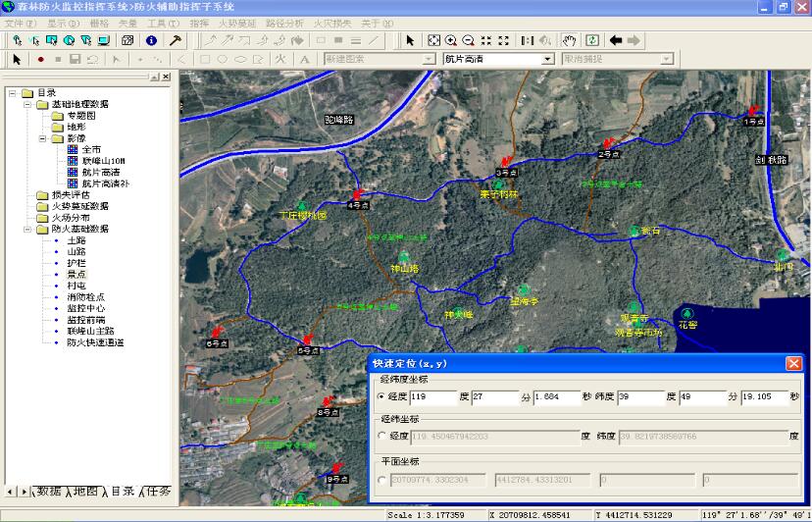Image resolution: width=812 pixels, height=522 pixels.
Task: Select the 经度 degree-minute-second radio button
Action: 382,396
